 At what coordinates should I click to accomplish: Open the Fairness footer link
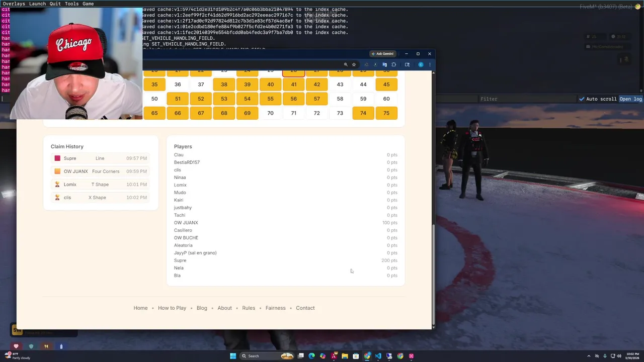[275, 308]
